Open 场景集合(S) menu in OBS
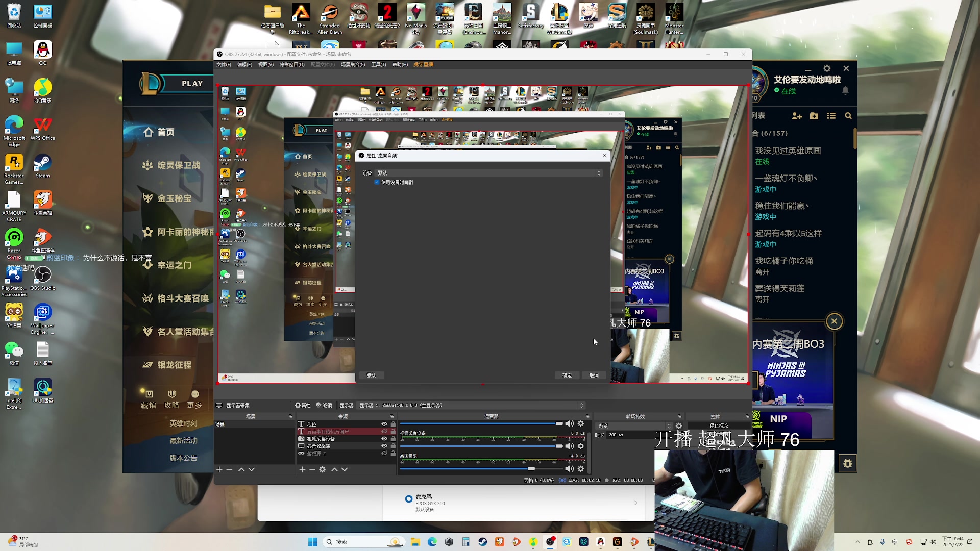This screenshot has width=980, height=551. (353, 65)
